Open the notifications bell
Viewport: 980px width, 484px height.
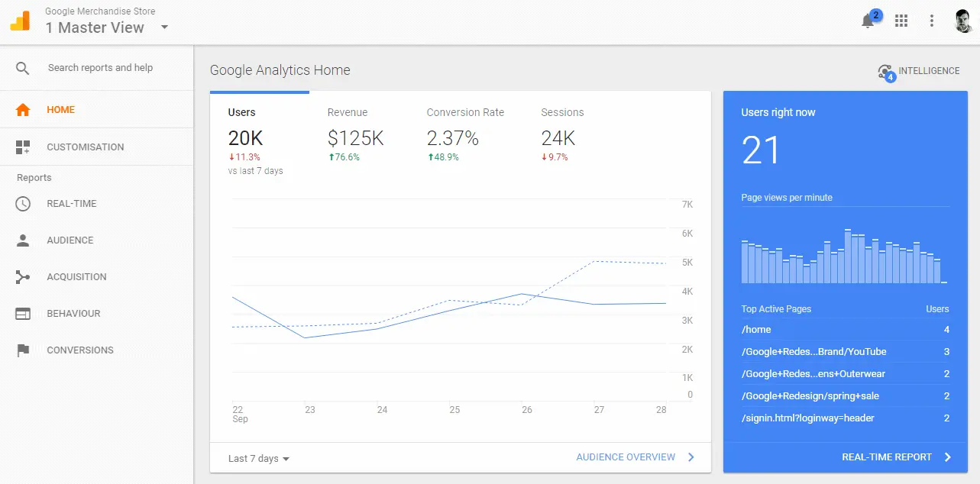(867, 21)
